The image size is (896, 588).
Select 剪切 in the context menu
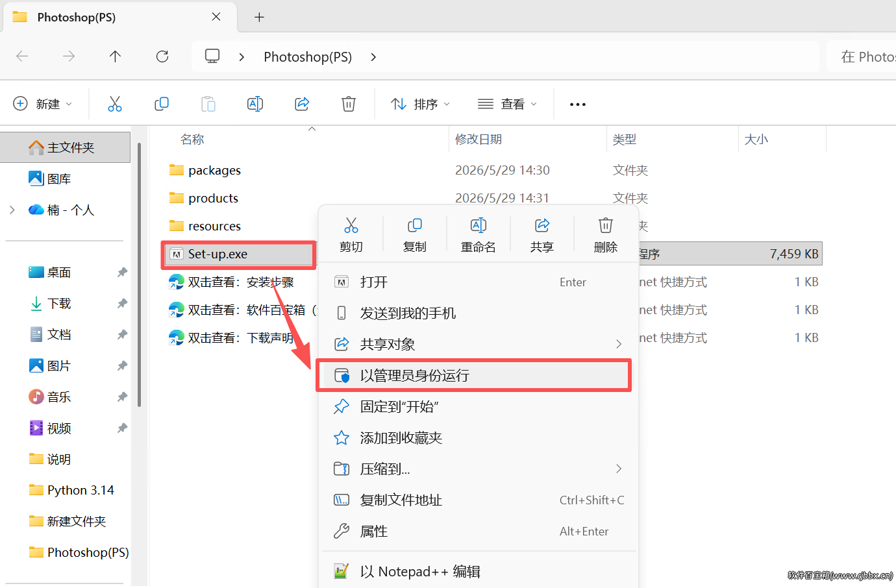click(351, 235)
